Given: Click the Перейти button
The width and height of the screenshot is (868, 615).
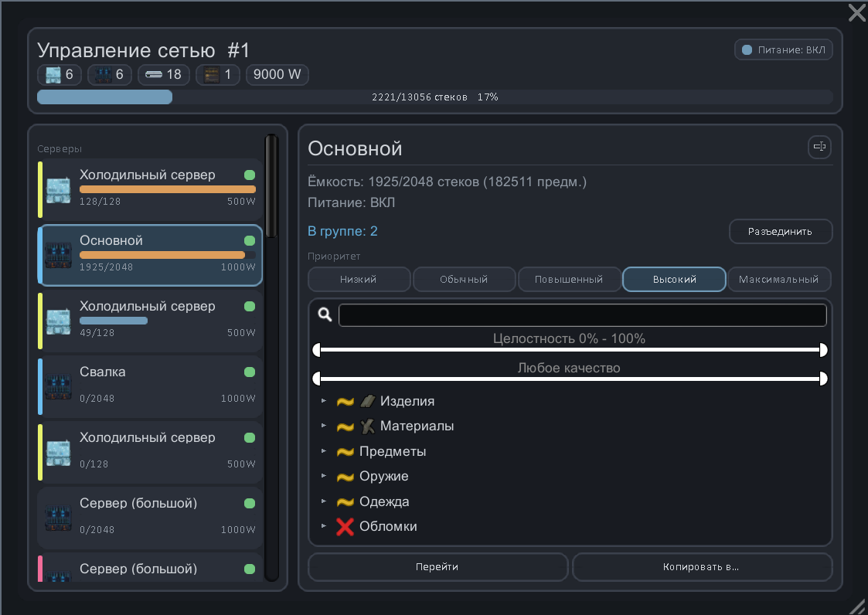Looking at the screenshot, I should tap(437, 567).
